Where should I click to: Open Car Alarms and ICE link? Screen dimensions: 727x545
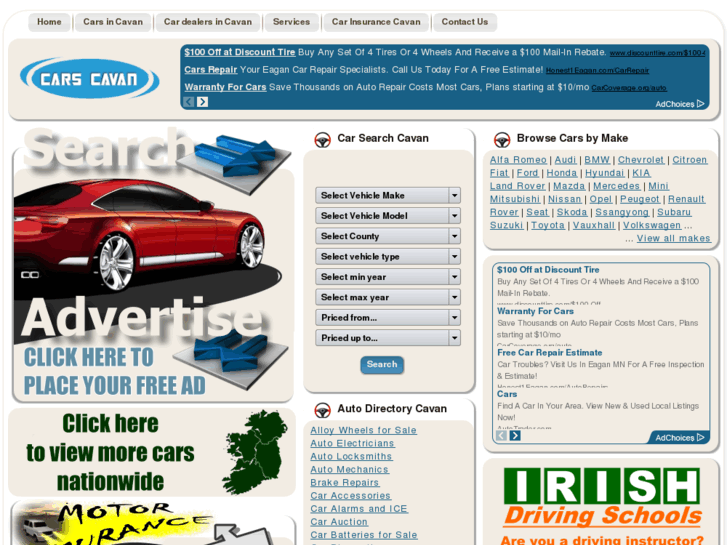(x=359, y=509)
